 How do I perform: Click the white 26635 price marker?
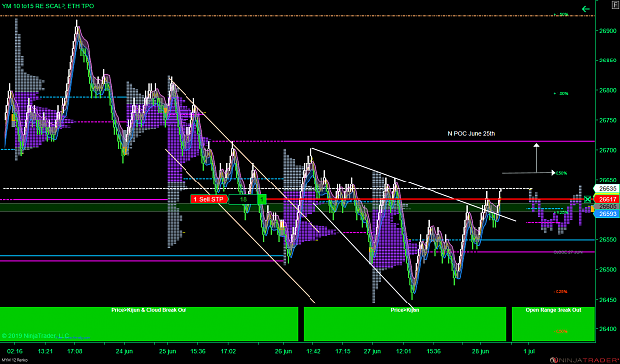pos(606,189)
